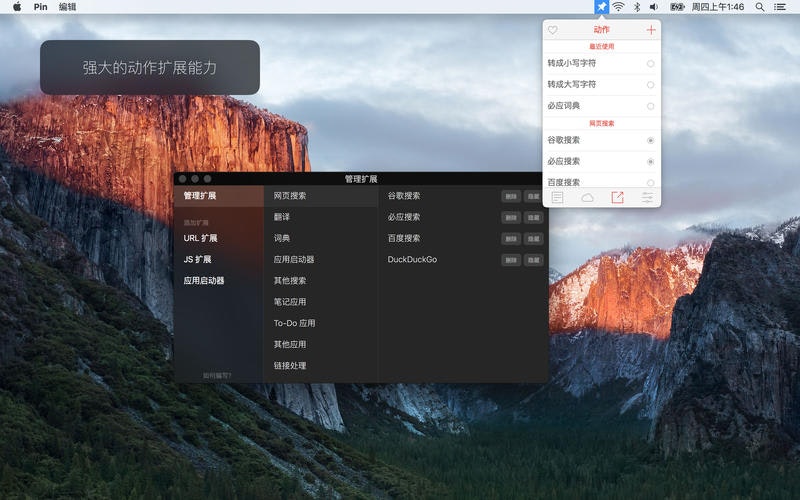Click the red plus icon in popover
The height and width of the screenshot is (500, 800).
(x=651, y=30)
